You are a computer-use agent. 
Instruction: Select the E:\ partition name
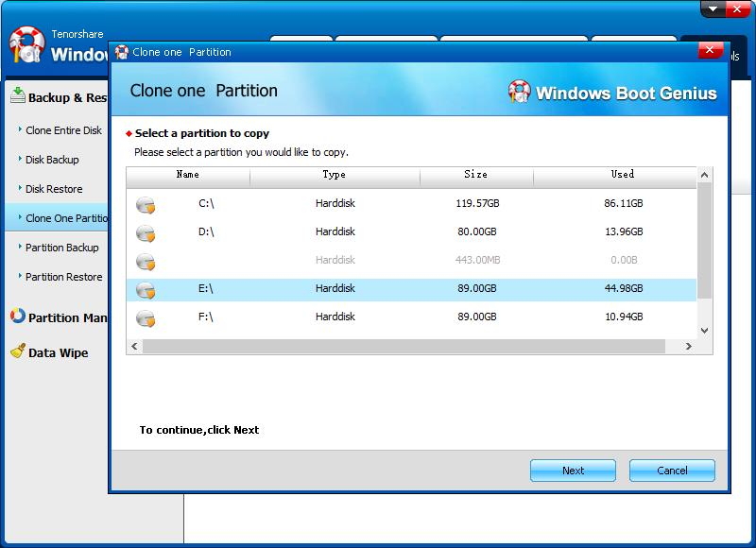coord(206,288)
